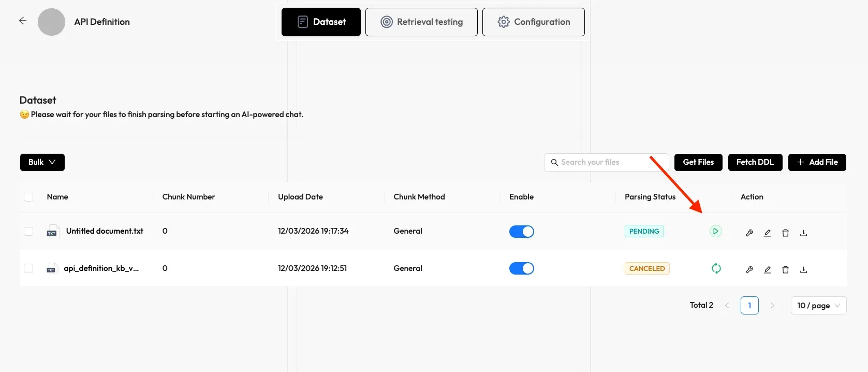Expand the 10 / page size selector
868x372 pixels.
coord(818,305)
